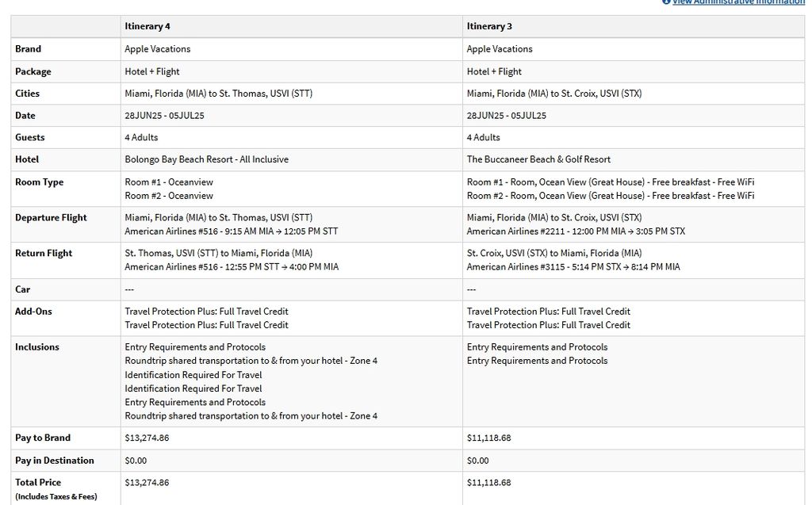812x505 pixels.
Task: Click the Pay in Destination row label
Action: click(x=54, y=460)
